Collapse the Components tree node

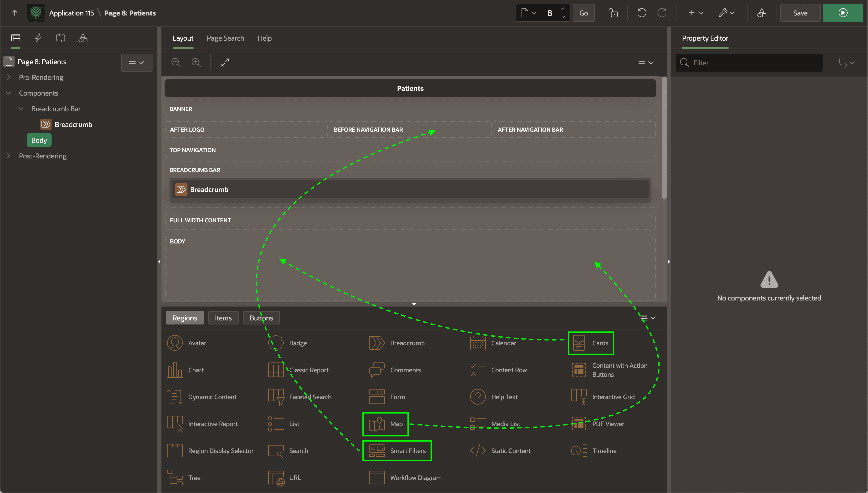[x=9, y=93]
